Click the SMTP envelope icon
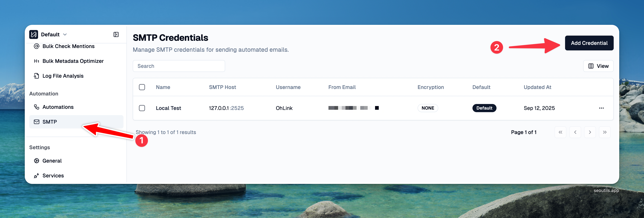644x218 pixels. (36, 122)
